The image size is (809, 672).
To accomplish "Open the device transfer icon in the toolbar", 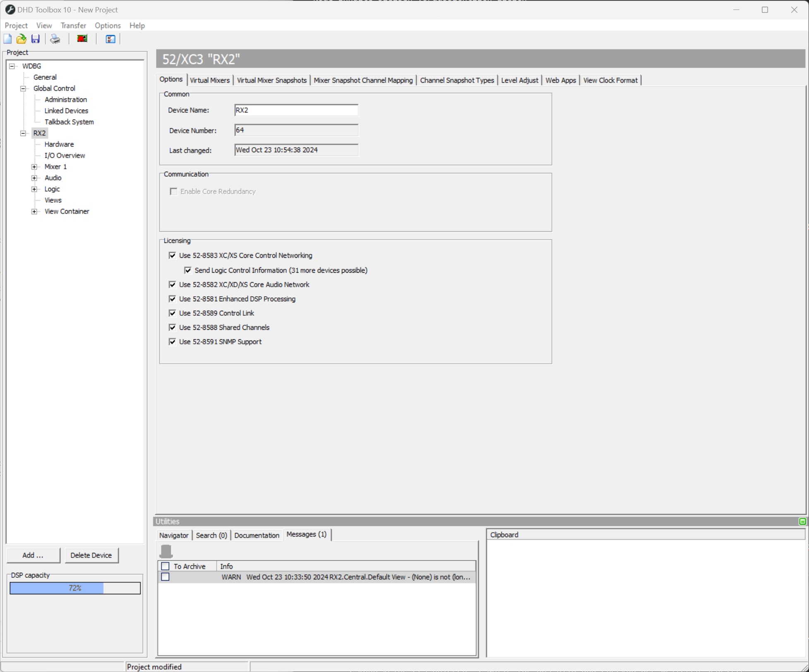I will [x=82, y=38].
